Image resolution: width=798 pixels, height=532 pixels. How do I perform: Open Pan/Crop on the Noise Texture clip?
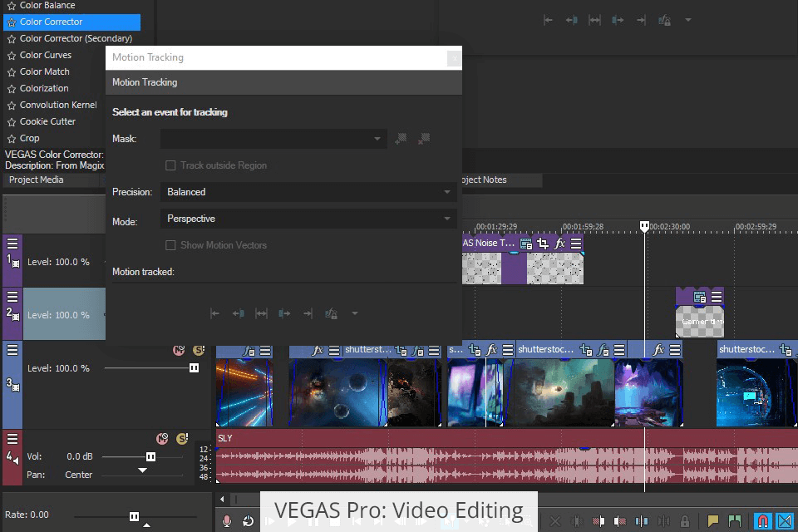click(x=543, y=244)
